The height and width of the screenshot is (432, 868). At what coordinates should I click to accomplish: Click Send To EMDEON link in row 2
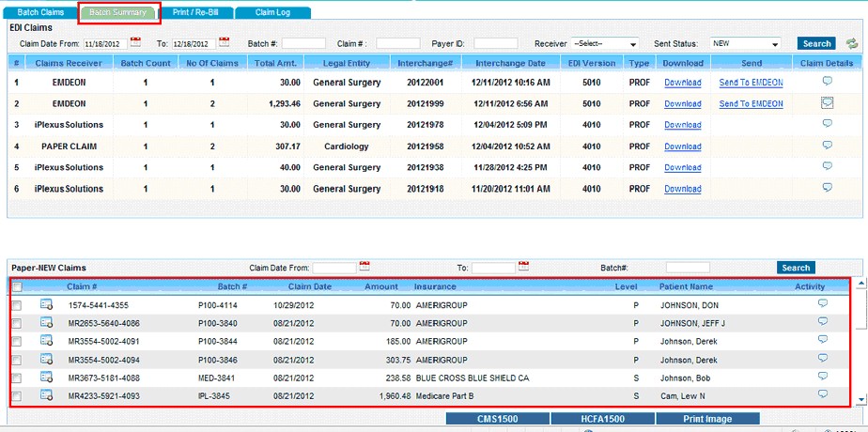[x=751, y=103]
